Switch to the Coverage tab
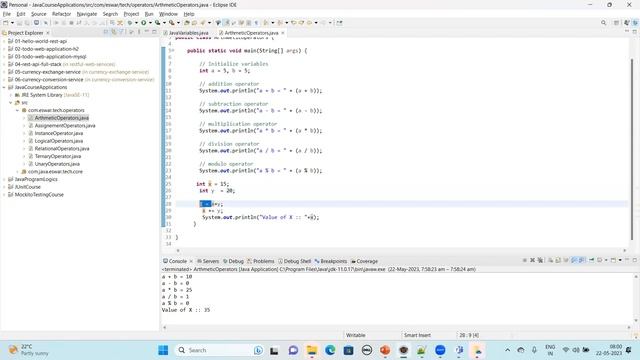640x360 pixels. click(364, 261)
